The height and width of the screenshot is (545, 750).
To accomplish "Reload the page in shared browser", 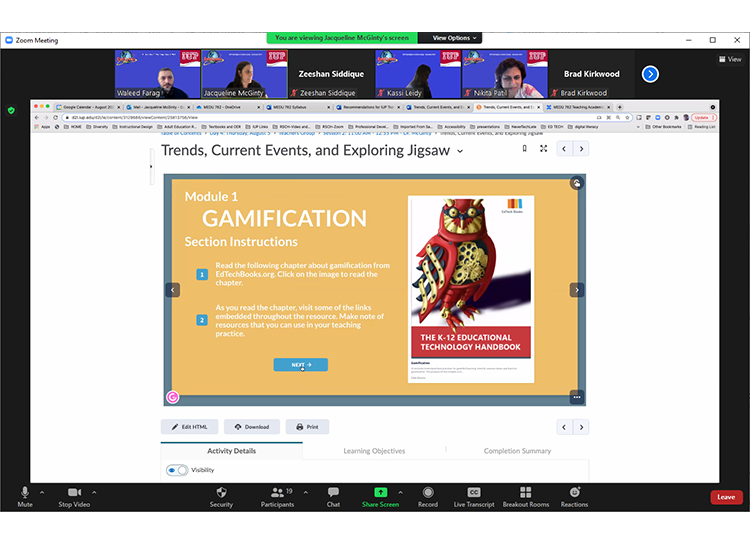I will click(x=55, y=117).
